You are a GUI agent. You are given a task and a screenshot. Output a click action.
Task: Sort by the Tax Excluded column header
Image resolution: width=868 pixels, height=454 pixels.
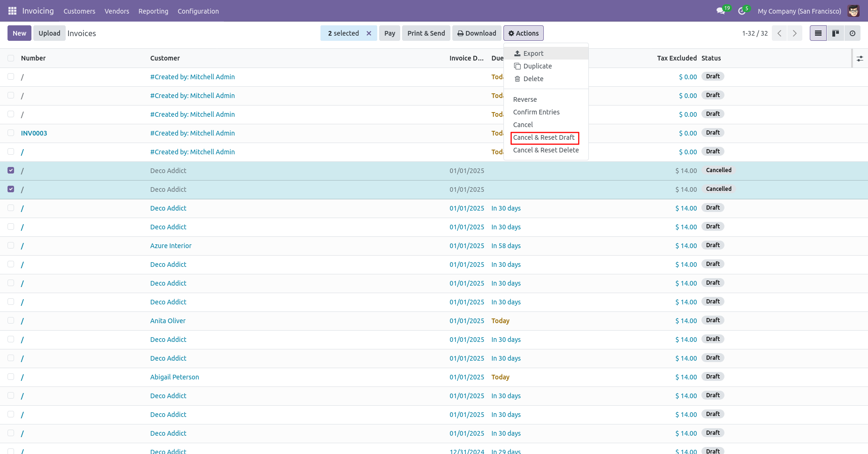pyautogui.click(x=677, y=58)
